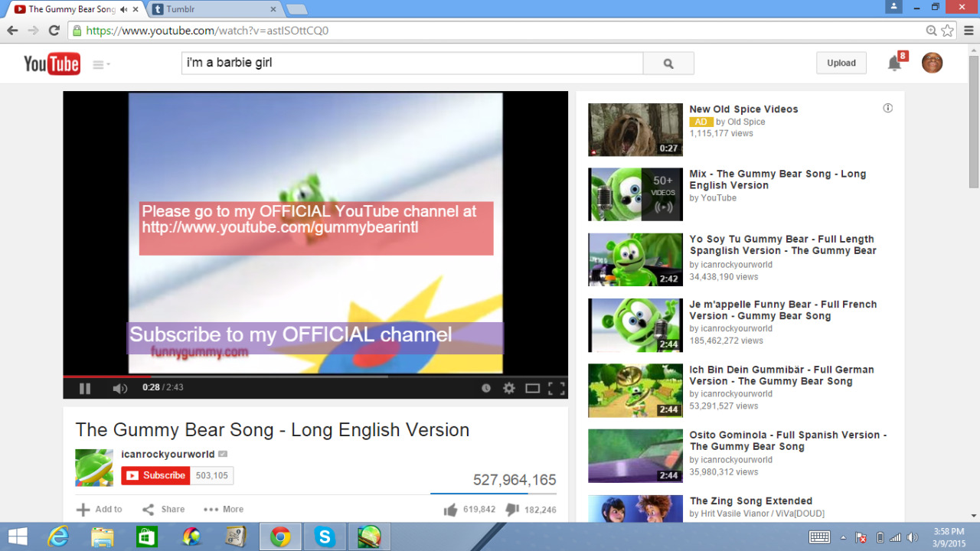
Task: Open the Mix - The Gummy Bear Song playlist
Action: tap(777, 180)
